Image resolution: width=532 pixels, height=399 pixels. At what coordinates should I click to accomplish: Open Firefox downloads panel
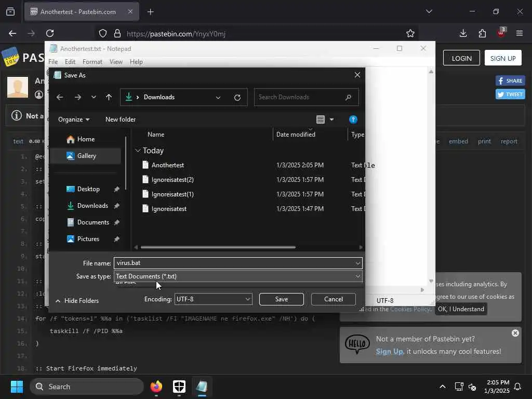click(463, 33)
